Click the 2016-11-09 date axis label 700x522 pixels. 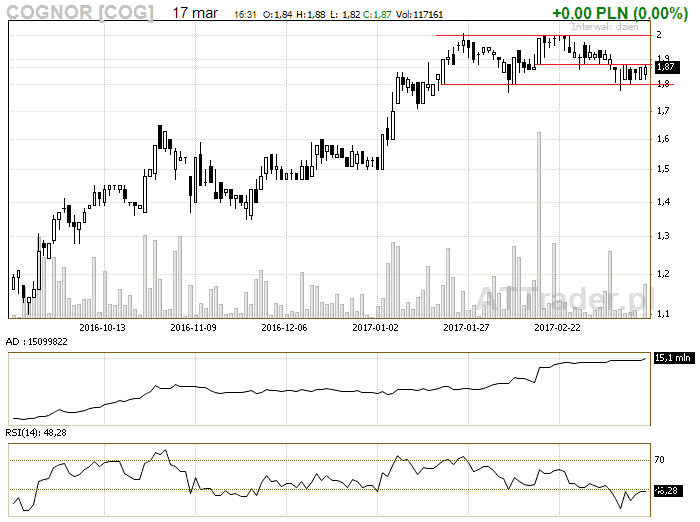tap(194, 326)
